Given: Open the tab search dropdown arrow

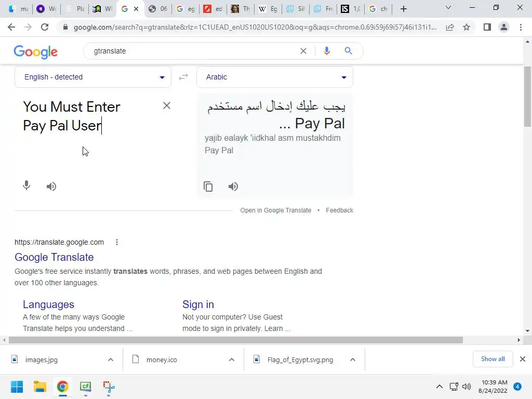Looking at the screenshot, I should 448,7.
